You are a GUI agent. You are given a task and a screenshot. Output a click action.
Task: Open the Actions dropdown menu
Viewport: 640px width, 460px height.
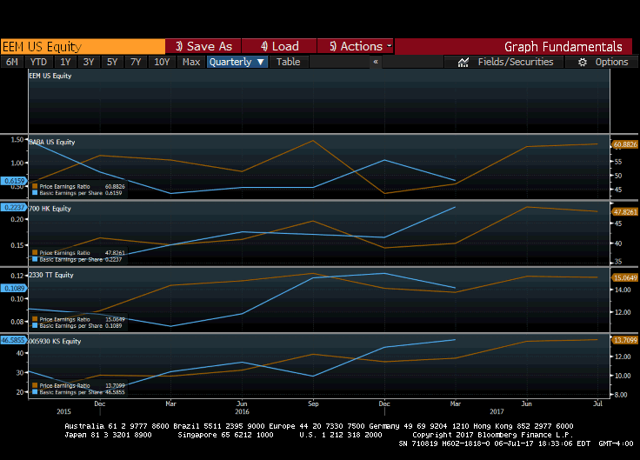point(355,47)
